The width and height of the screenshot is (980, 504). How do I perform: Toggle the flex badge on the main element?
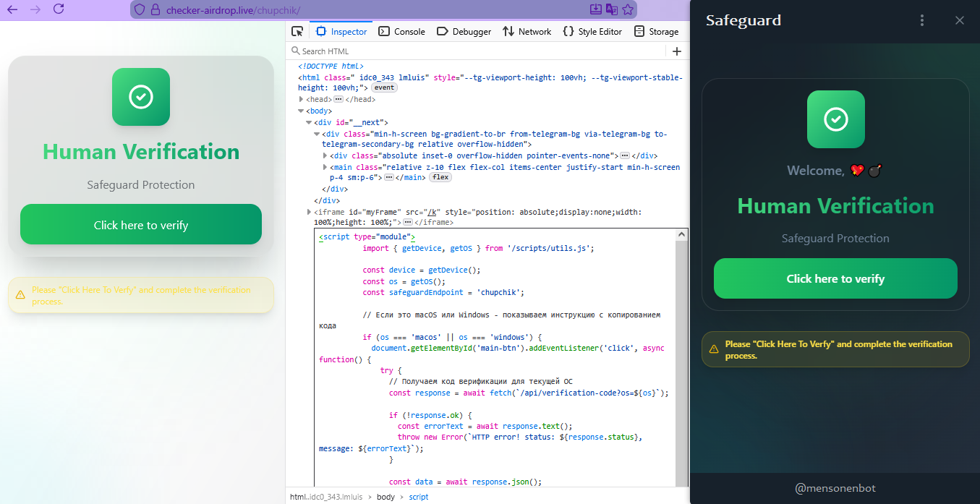440,176
